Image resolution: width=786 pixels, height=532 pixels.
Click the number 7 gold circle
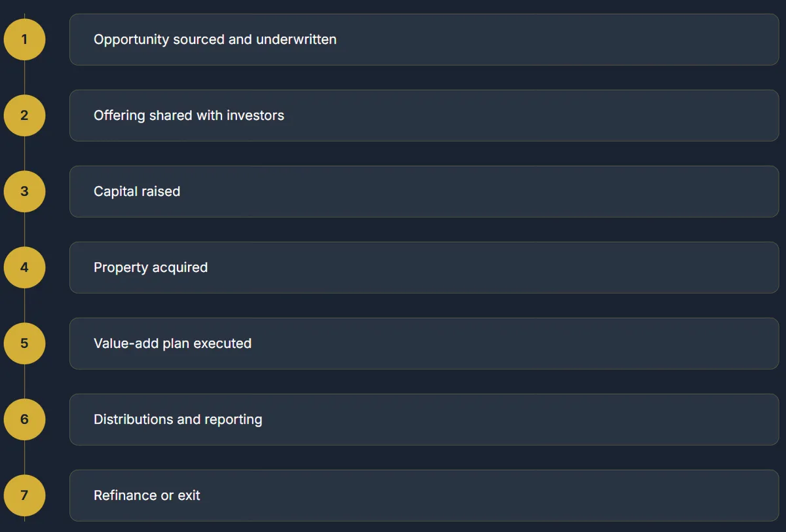point(24,495)
